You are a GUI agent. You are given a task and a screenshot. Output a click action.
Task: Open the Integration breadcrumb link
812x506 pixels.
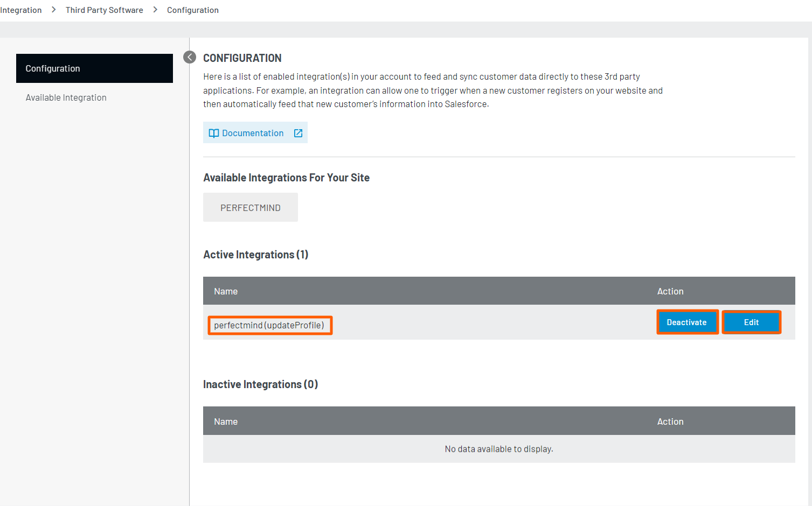click(21, 10)
